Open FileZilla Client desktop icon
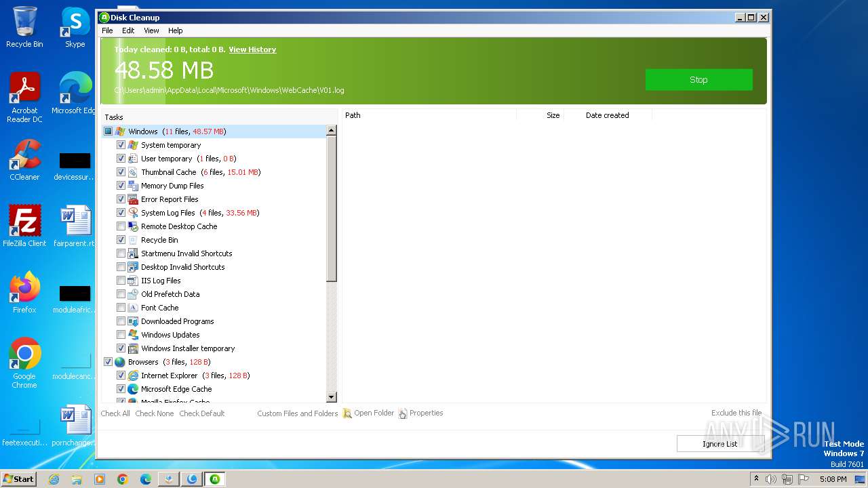Screen dimensions: 868x488 (24, 226)
